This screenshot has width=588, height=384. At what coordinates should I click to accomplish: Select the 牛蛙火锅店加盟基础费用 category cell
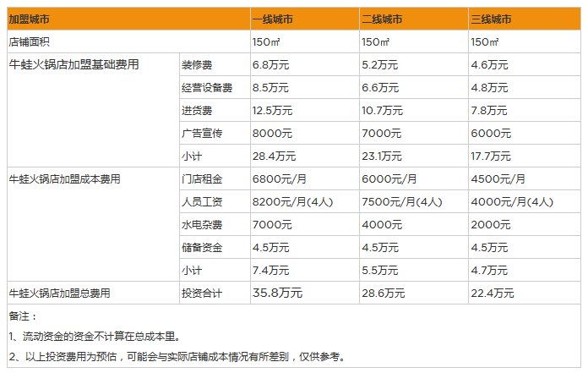pos(73,64)
